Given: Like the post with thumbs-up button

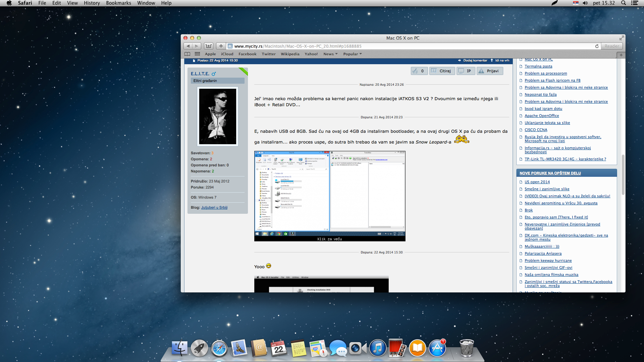Looking at the screenshot, I should pyautogui.click(x=419, y=71).
